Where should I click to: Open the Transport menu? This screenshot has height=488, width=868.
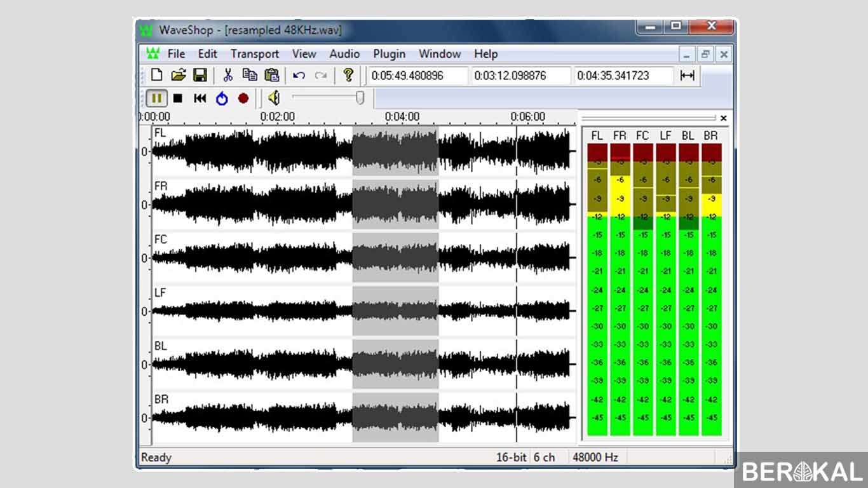tap(254, 54)
